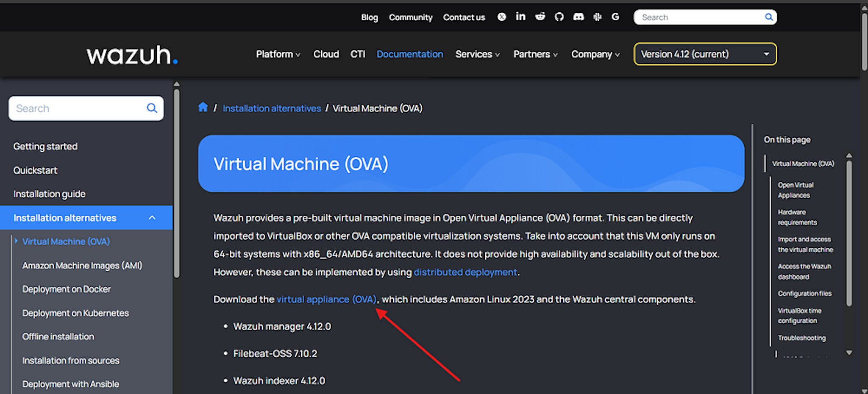This screenshot has height=394, width=868.
Task: Open the Contact us link
Action: coord(464,17)
